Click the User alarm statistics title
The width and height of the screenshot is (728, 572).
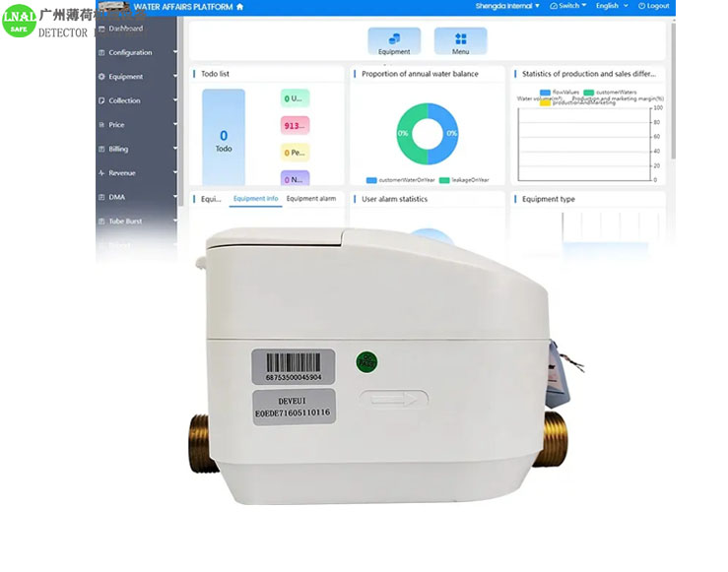pos(394,199)
